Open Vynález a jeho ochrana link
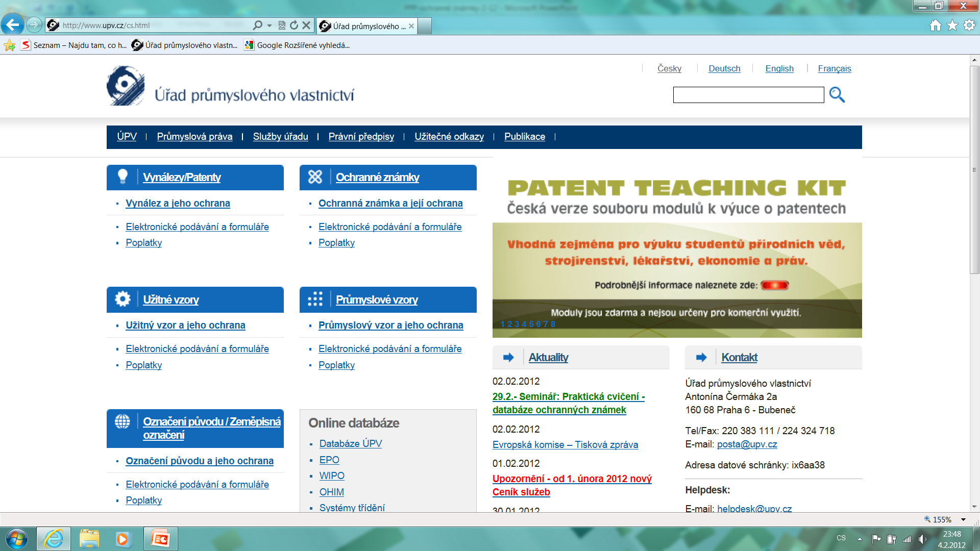Viewport: 980px width, 551px height. tap(178, 203)
